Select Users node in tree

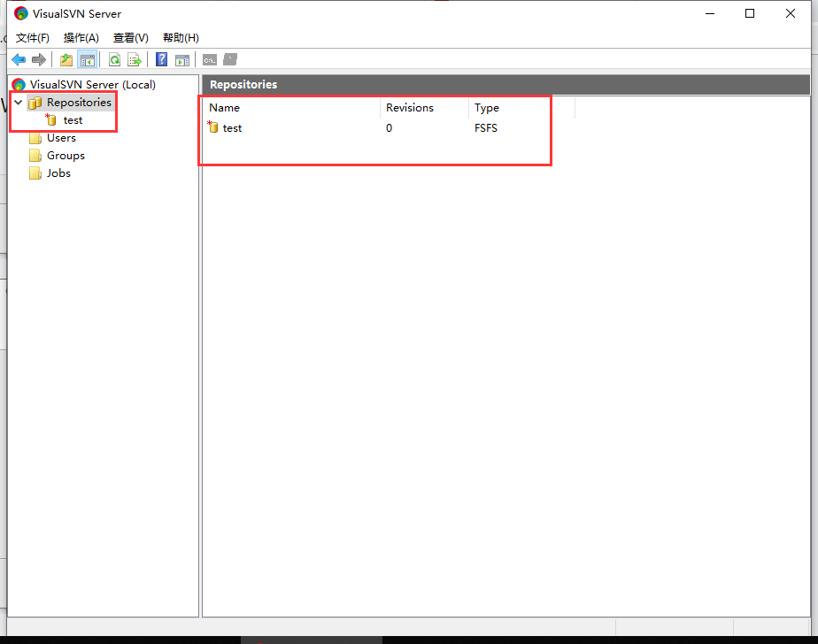pyautogui.click(x=62, y=138)
